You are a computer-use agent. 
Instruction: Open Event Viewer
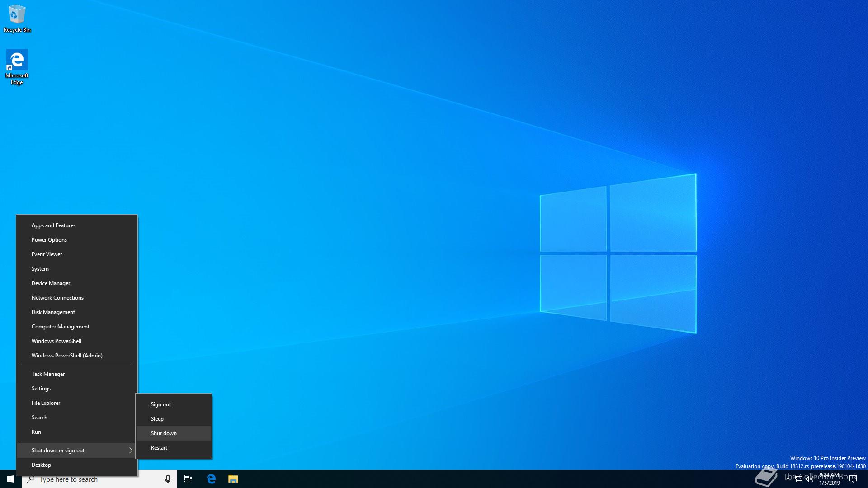click(77, 254)
